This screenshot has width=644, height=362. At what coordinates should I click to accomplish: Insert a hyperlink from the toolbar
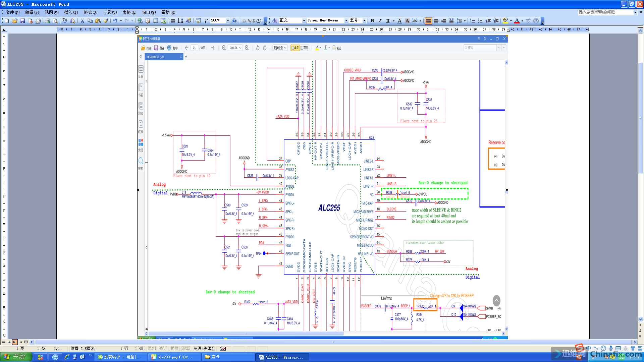pyautogui.click(x=140, y=21)
